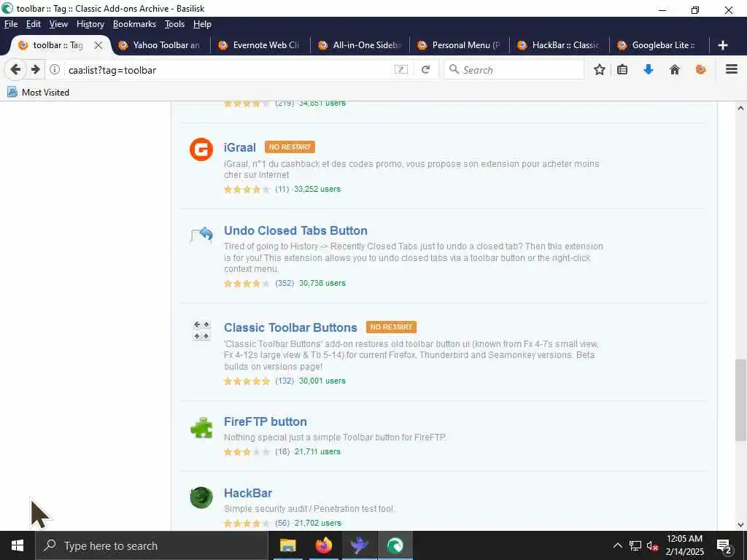Click the '30,001 users' text
This screenshot has height=560, width=747.
(x=322, y=381)
